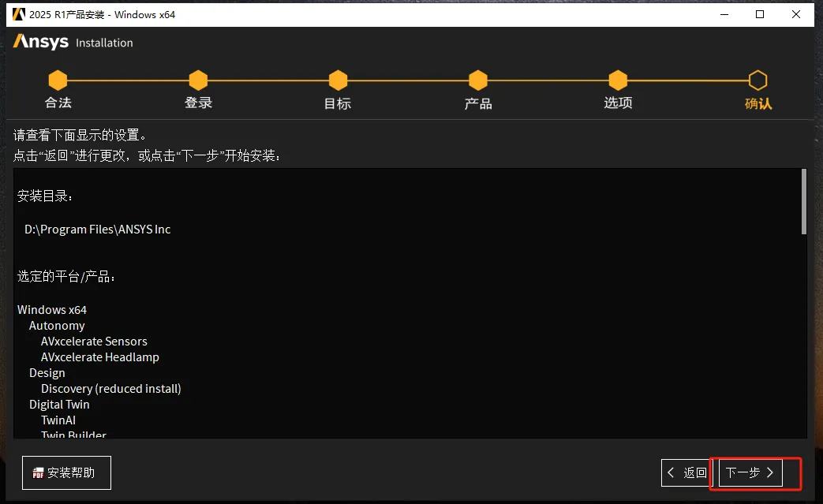Click the 目标 step hexagon icon

click(x=338, y=80)
